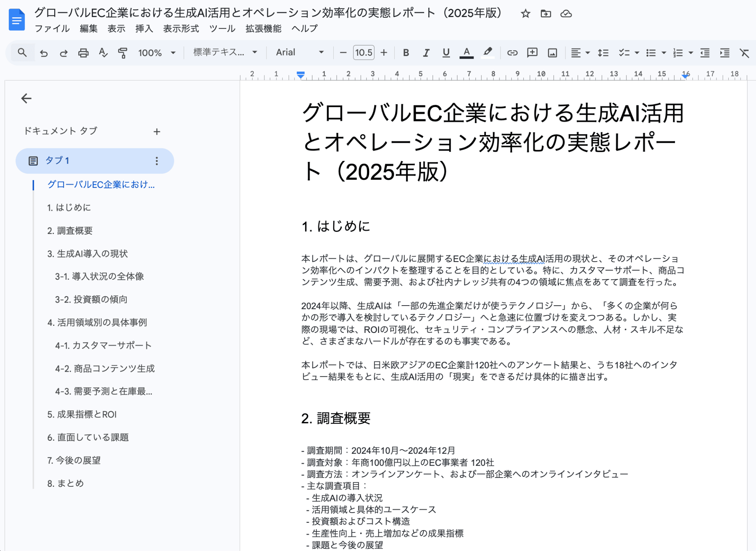Open the 拡張機能 menu

[263, 29]
